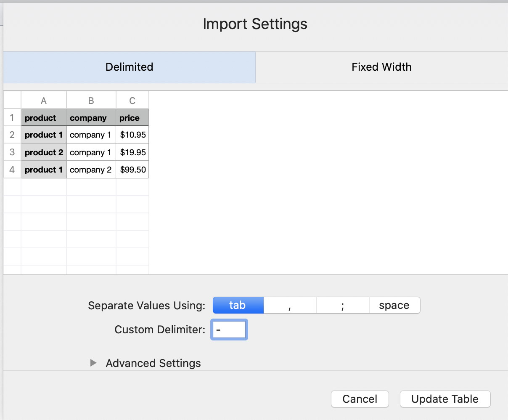The image size is (508, 420).
Task: Click the $10.95 price cell
Action: coord(132,135)
